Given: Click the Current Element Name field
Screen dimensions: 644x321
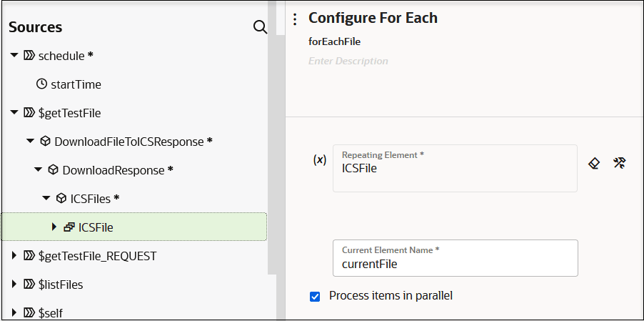Looking at the screenshot, I should pyautogui.click(x=454, y=264).
